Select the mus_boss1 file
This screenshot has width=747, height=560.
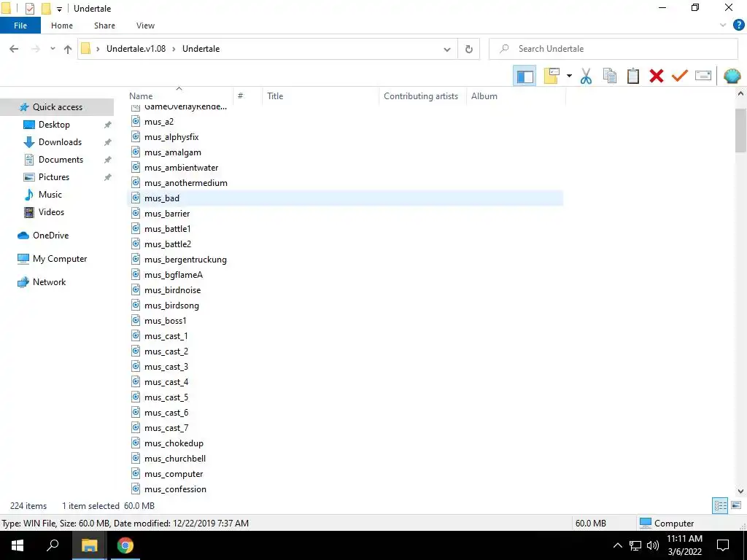[x=166, y=321]
